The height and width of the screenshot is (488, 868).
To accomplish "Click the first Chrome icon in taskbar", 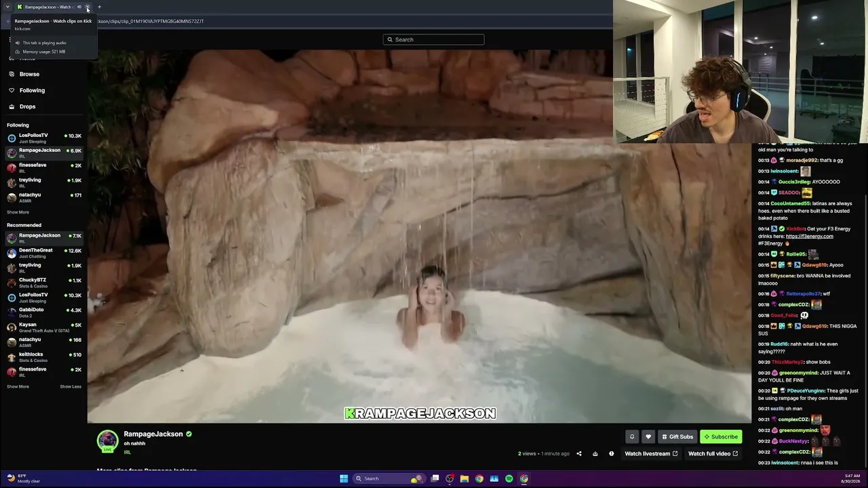I will [x=479, y=479].
